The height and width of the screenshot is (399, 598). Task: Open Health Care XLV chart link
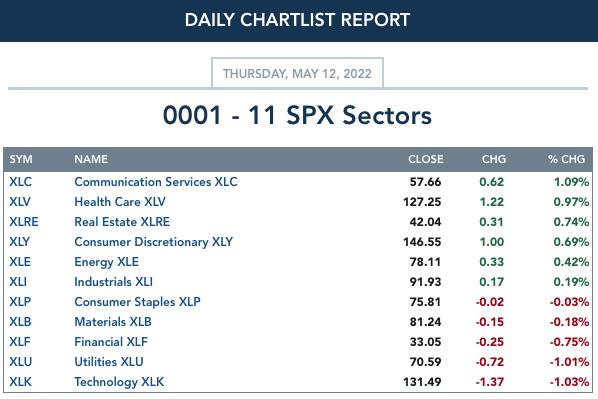(120, 202)
